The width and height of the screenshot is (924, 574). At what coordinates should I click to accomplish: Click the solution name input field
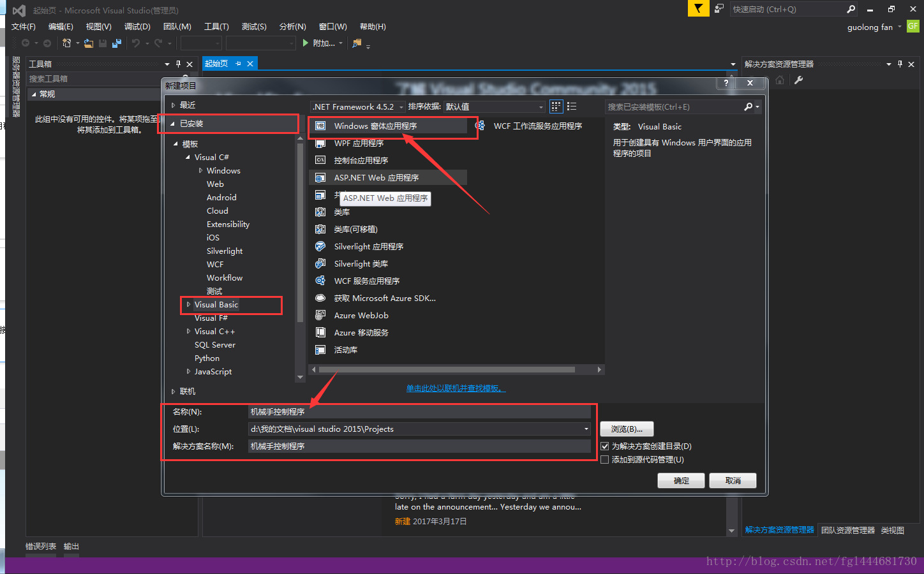(419, 446)
